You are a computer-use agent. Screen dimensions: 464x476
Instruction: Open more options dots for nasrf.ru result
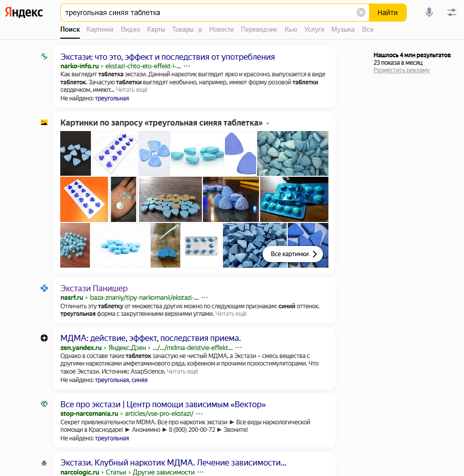pos(204,297)
